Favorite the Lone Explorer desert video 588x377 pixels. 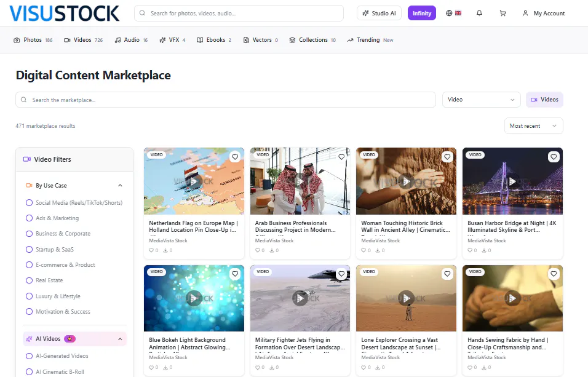[x=447, y=274]
